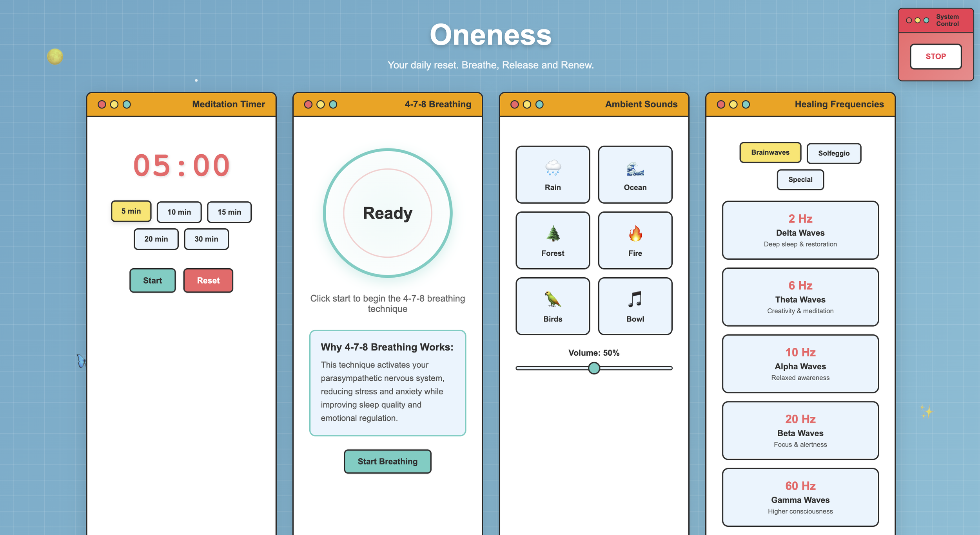The height and width of the screenshot is (535, 980).
Task: Play the Birds sound
Action: click(552, 306)
